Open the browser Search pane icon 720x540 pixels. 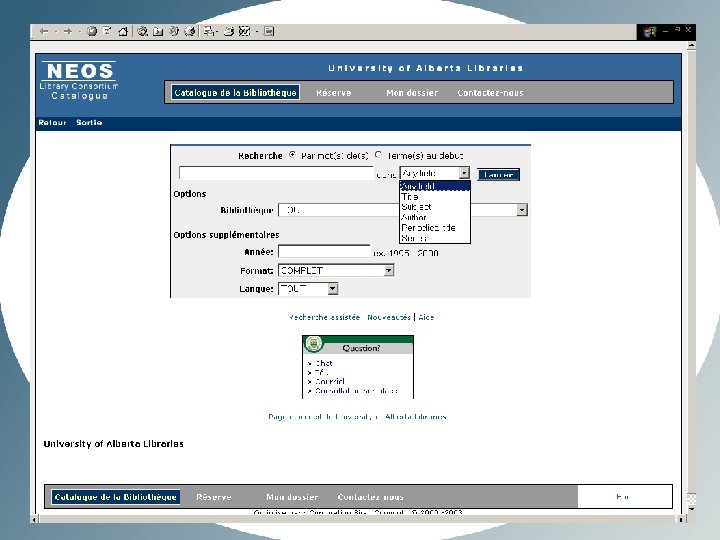coord(143,31)
